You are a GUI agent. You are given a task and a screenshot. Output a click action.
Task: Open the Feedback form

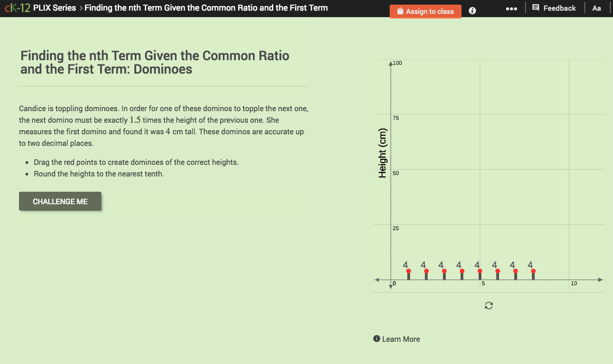(x=554, y=7)
